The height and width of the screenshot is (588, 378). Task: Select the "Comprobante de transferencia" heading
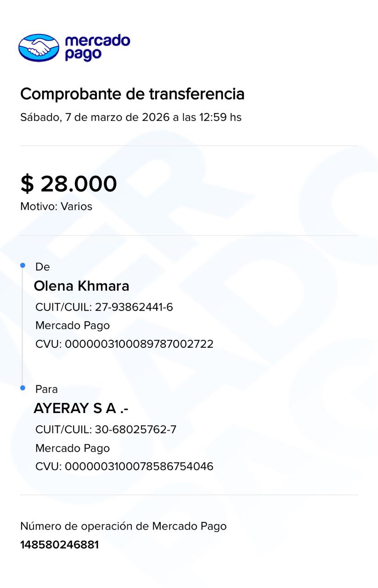pos(132,94)
